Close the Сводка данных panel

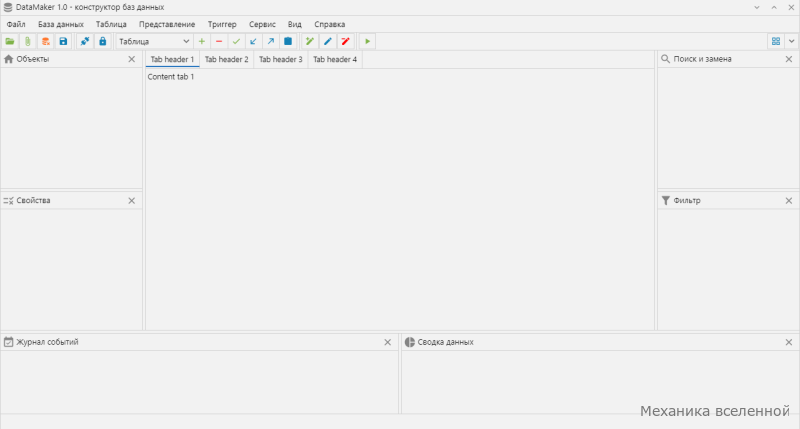tap(789, 342)
